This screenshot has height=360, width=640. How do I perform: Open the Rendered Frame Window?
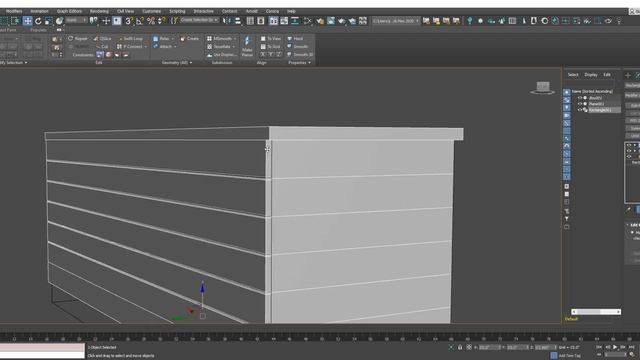click(x=331, y=21)
